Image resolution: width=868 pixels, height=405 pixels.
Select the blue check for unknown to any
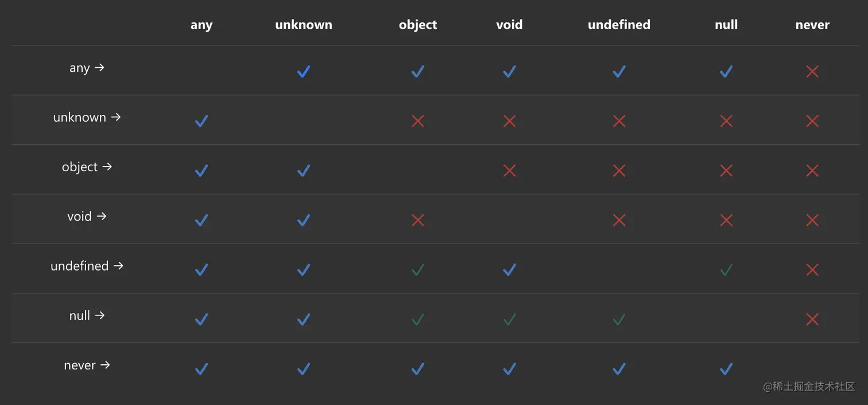(x=201, y=121)
